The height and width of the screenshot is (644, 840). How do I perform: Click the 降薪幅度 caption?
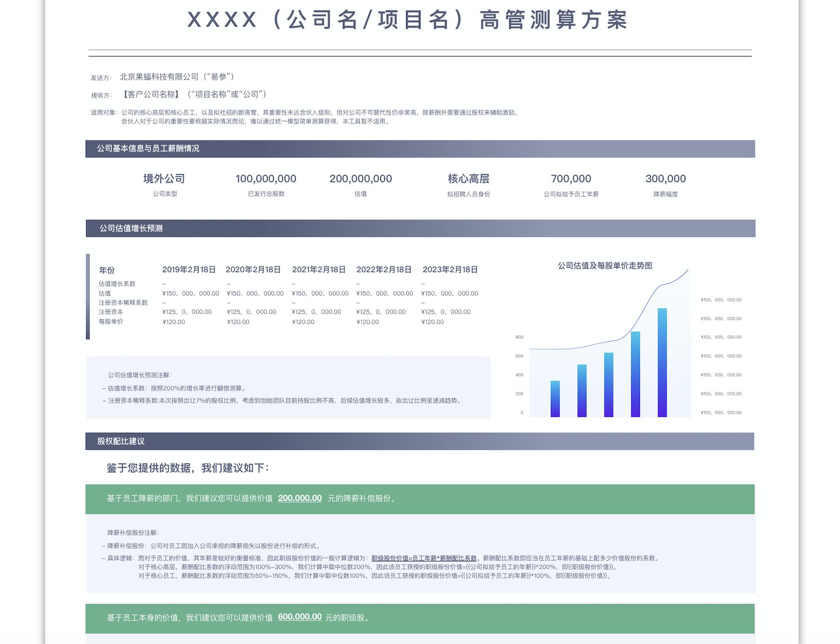click(666, 194)
